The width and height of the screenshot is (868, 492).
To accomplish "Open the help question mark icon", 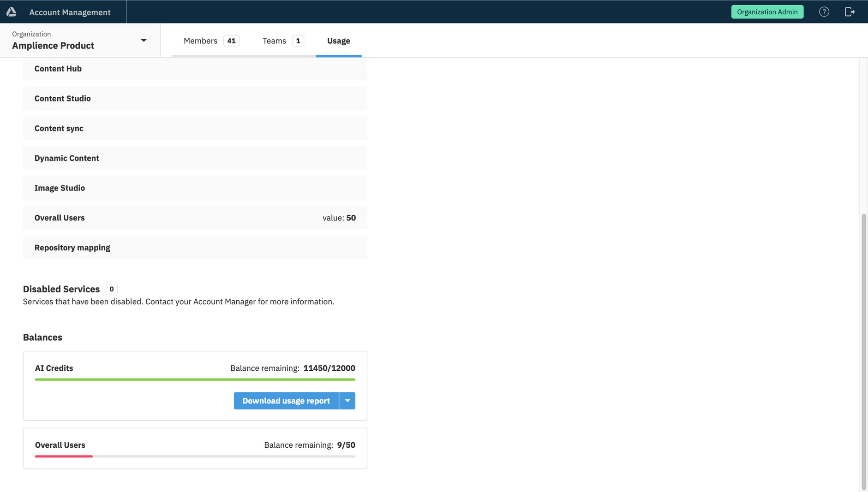I will pyautogui.click(x=824, y=12).
